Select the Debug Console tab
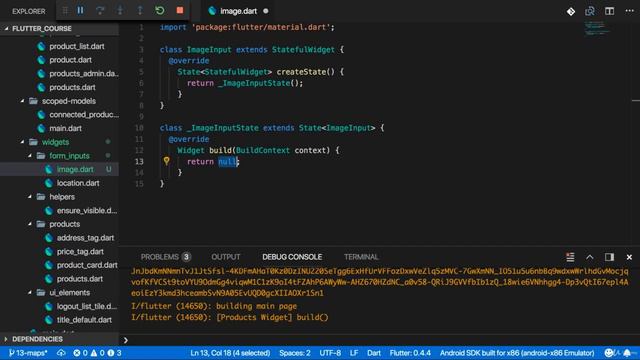The image size is (640, 360). [x=292, y=257]
